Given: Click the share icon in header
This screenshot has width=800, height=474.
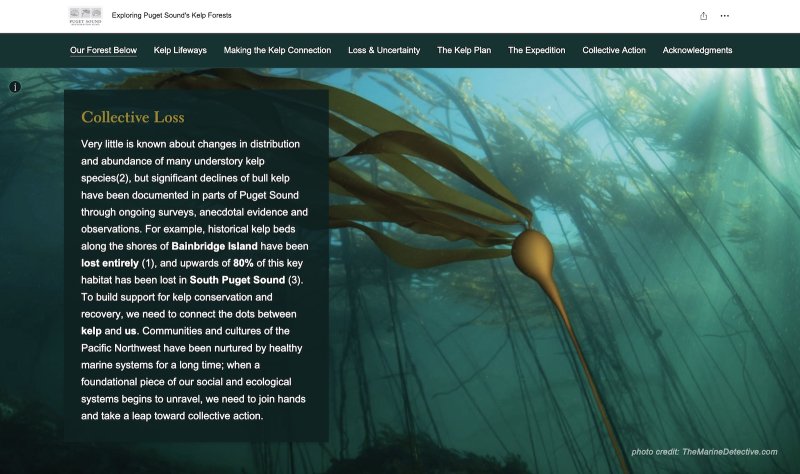Looking at the screenshot, I should point(703,16).
